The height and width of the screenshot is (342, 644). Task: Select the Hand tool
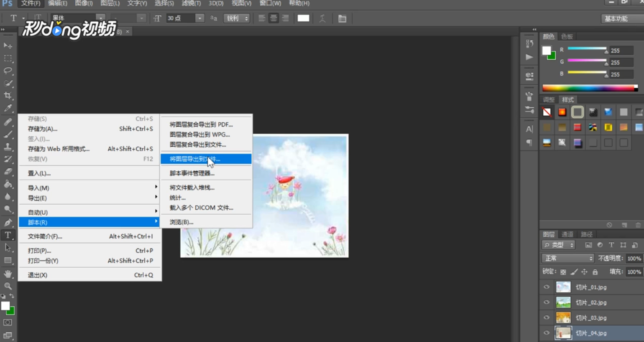point(8,274)
